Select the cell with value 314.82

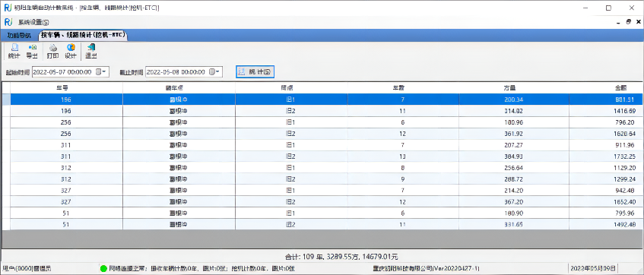514,111
